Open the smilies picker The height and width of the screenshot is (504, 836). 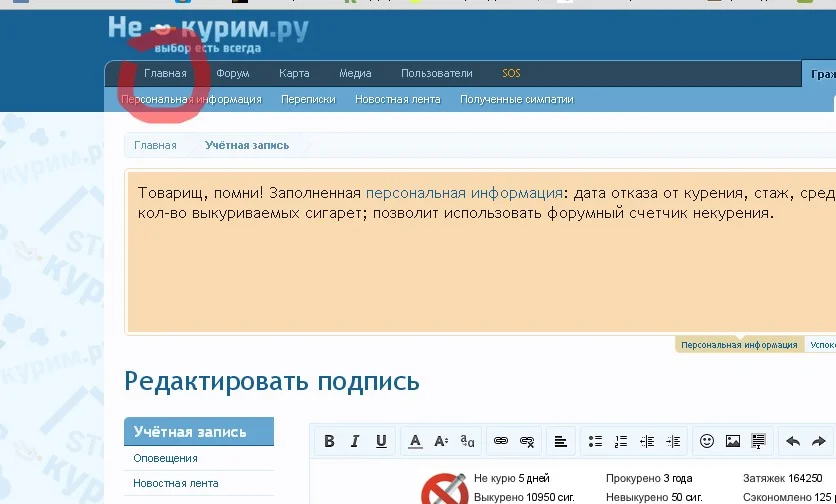[707, 441]
